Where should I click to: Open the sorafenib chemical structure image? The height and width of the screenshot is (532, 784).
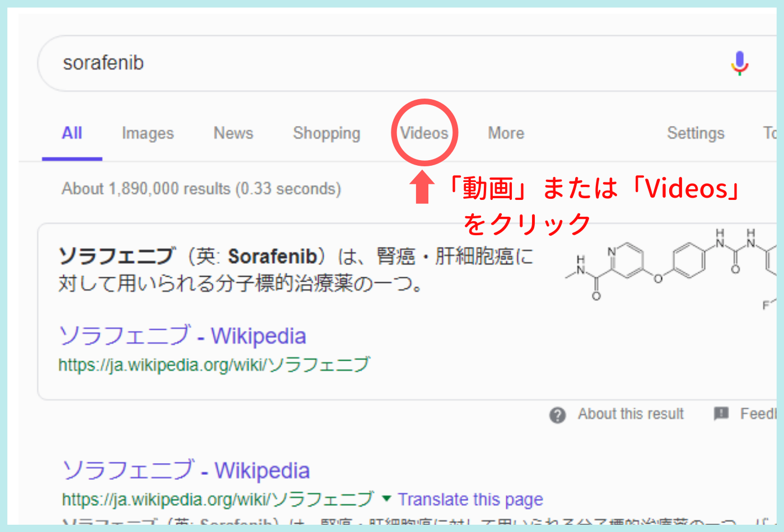click(x=672, y=269)
